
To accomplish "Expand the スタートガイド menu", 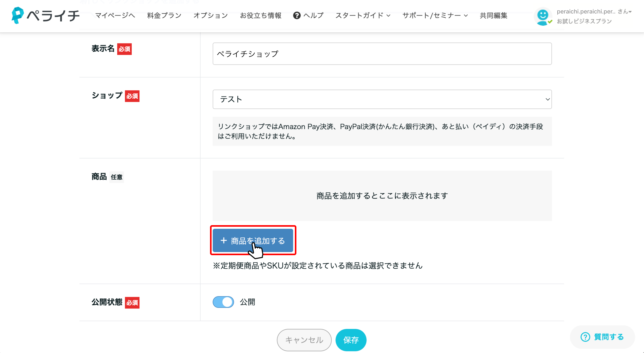I will (x=363, y=16).
